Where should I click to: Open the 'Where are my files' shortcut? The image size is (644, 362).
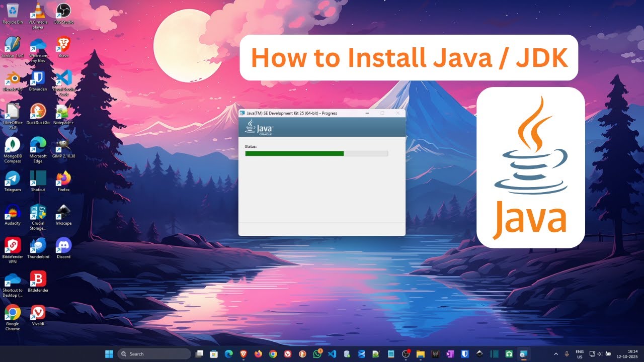(x=38, y=49)
